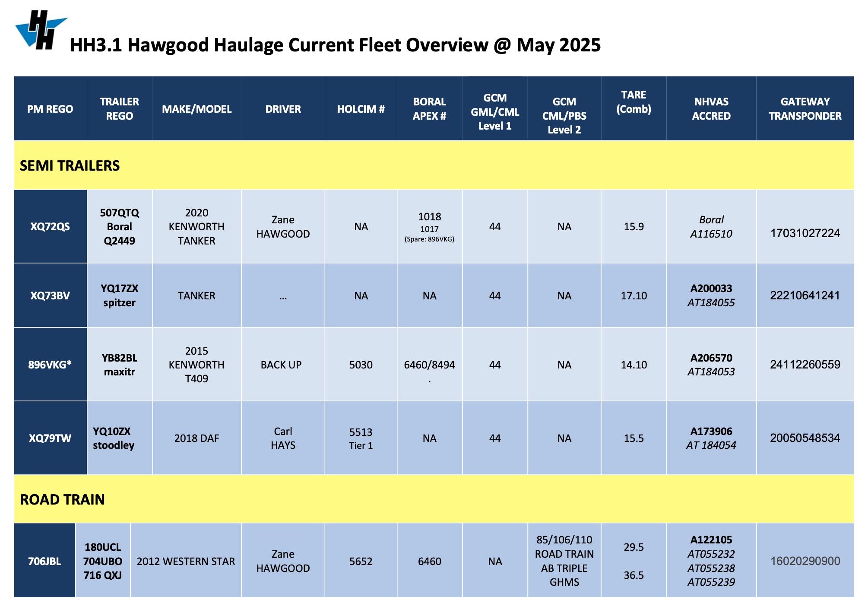Click transponder number 16020290900
The image size is (868, 597).
tap(805, 561)
